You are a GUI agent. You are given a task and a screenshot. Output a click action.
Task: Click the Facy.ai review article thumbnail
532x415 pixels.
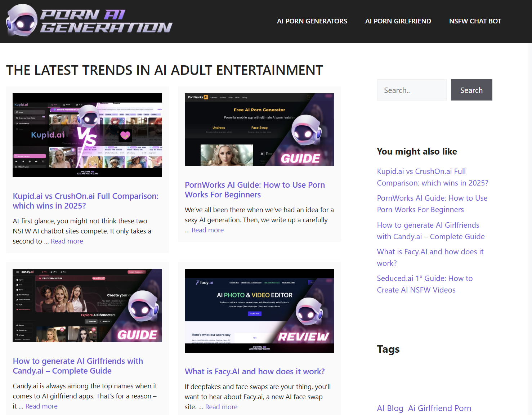[259, 311]
